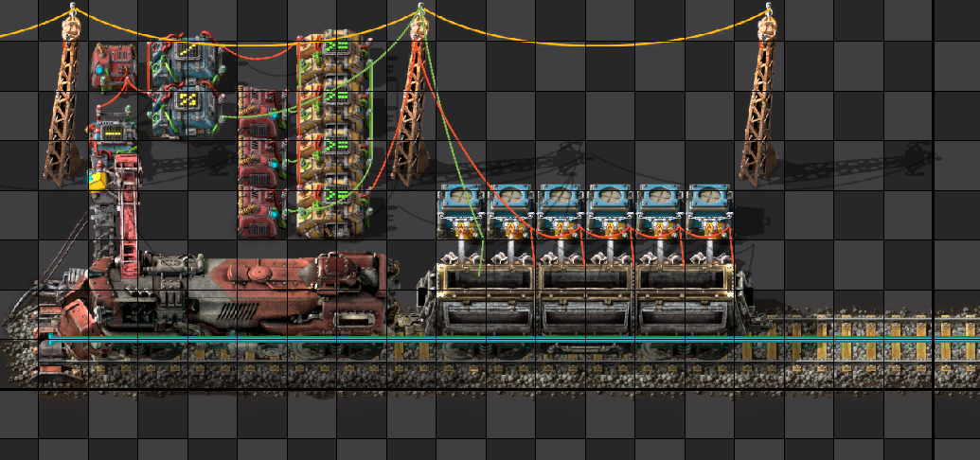Open the fourth requester chest from the left
Screen dimensions: 980x460
[x=611, y=203]
